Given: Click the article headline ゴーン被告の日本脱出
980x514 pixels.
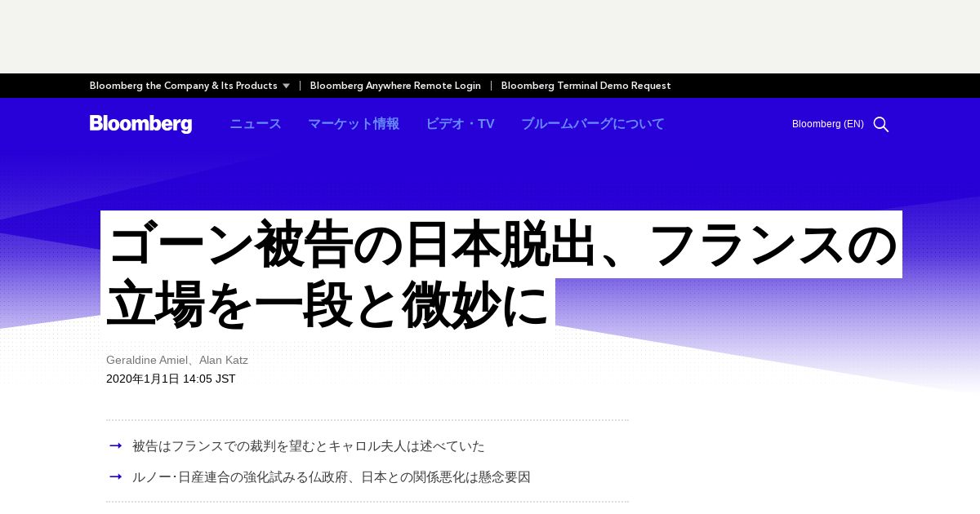Looking at the screenshot, I should [x=501, y=273].
